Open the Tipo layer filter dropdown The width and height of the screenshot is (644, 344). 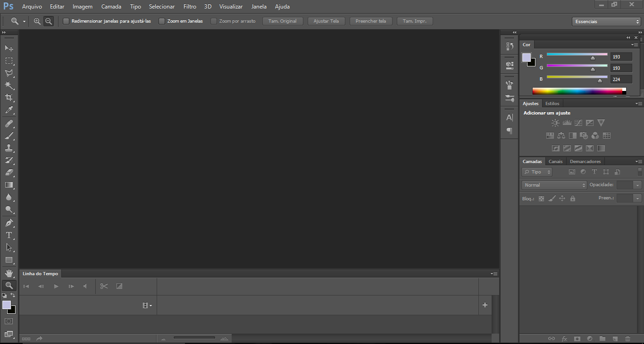[x=537, y=172]
